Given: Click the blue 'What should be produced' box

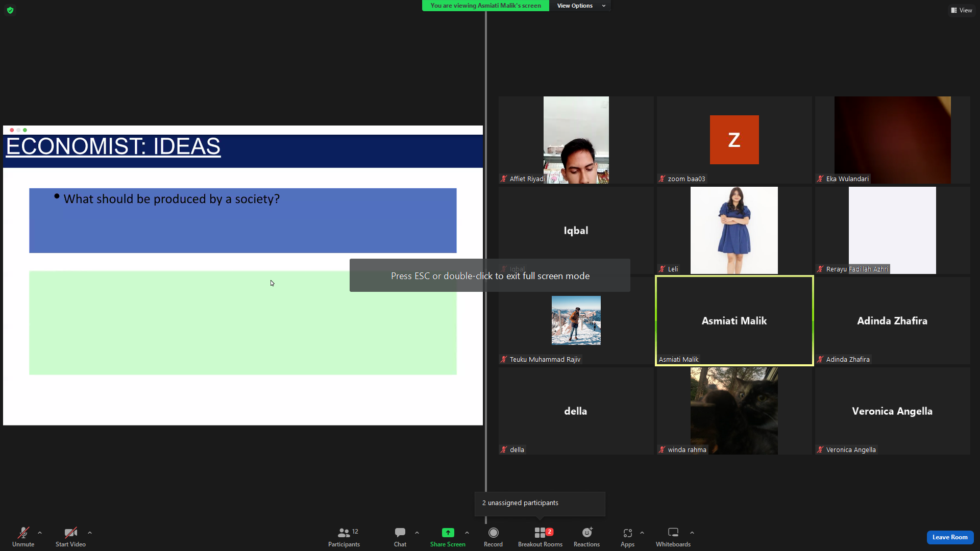Looking at the screenshot, I should tap(243, 220).
